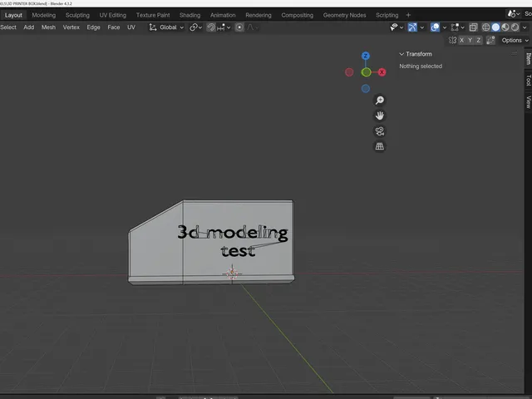Click the dim blue negative Z gizmo ball
This screenshot has width=532, height=399.
pyautogui.click(x=366, y=89)
